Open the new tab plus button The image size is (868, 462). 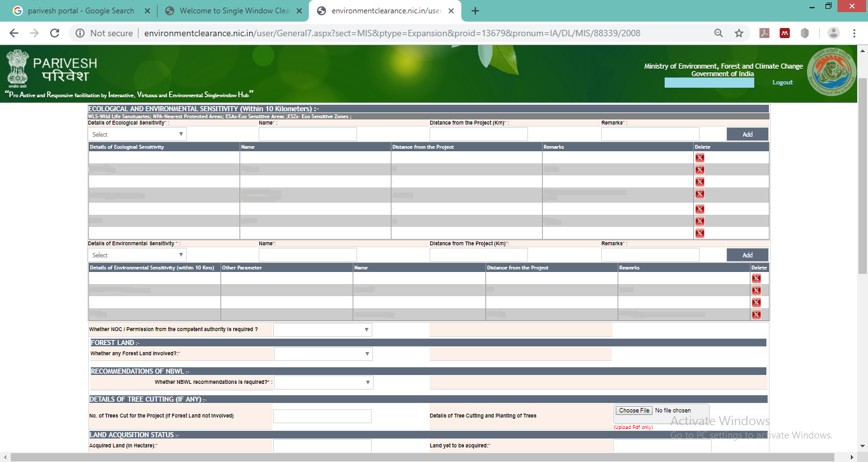pyautogui.click(x=475, y=11)
